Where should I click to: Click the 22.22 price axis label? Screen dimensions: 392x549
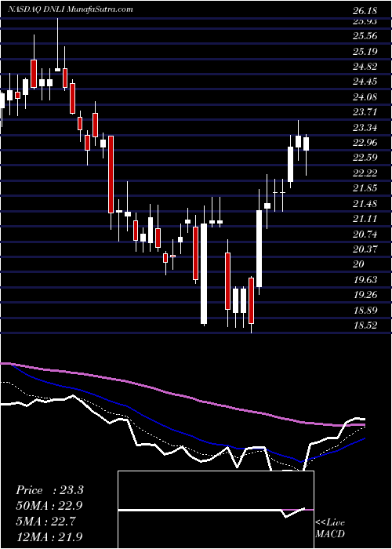(365, 173)
